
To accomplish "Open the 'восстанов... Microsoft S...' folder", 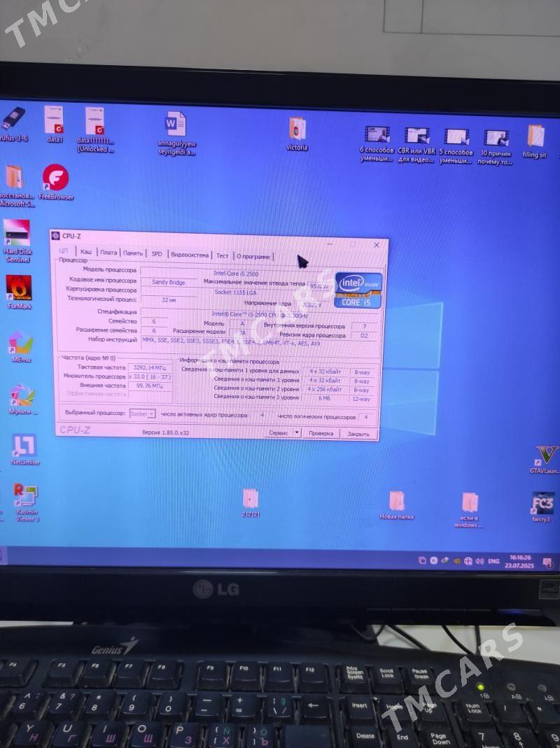I will pyautogui.click(x=16, y=186).
